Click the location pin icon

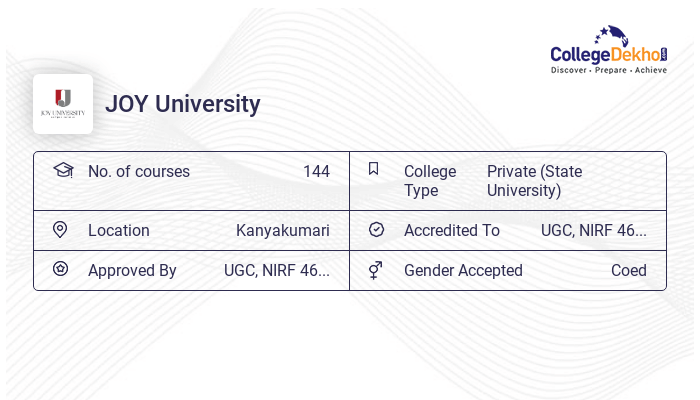click(60, 230)
